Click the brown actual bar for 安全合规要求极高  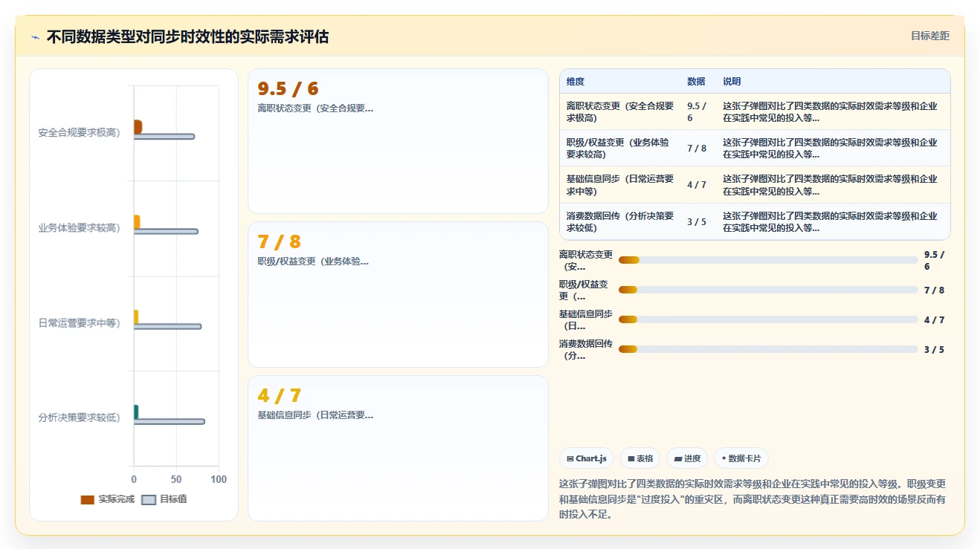[x=138, y=127]
